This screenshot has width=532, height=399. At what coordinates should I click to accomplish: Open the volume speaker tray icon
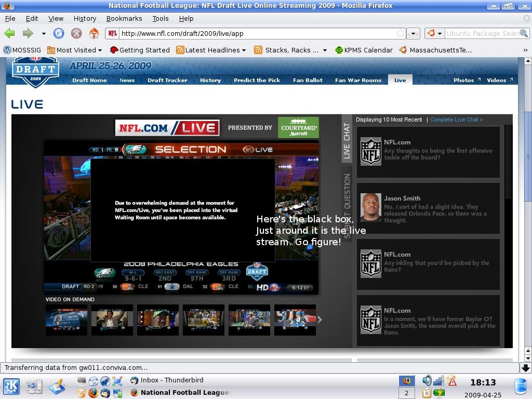427,381
